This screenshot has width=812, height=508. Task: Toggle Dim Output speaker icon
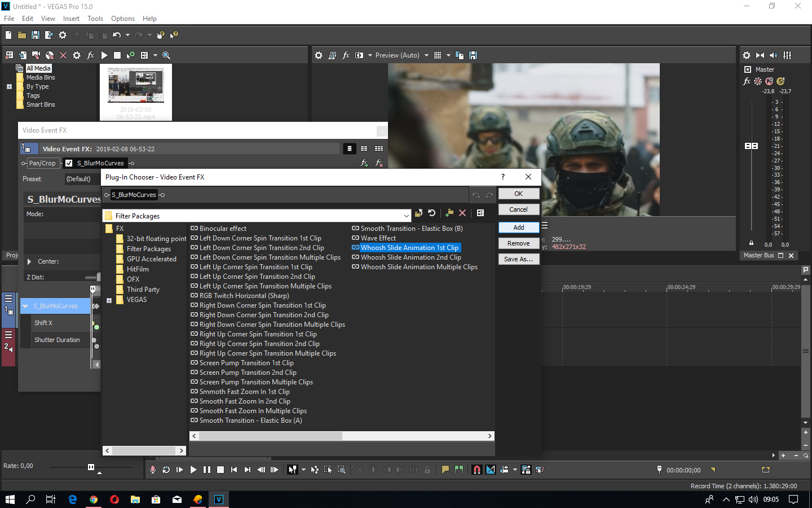click(x=774, y=55)
